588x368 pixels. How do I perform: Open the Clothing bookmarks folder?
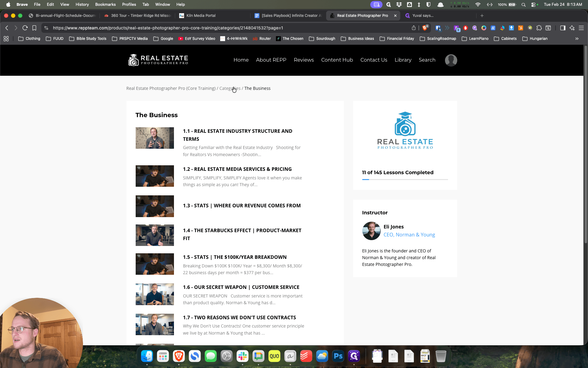click(x=29, y=39)
